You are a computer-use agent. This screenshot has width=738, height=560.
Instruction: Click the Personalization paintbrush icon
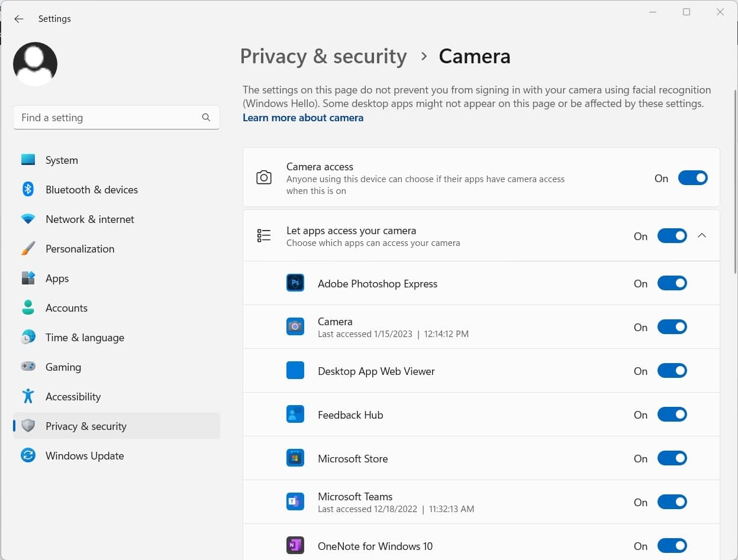(x=28, y=248)
